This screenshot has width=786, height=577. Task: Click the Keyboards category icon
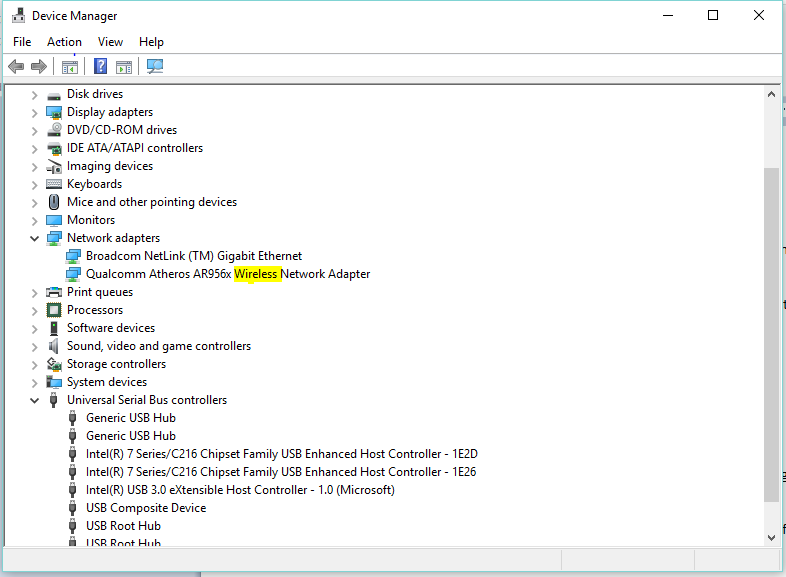pyautogui.click(x=54, y=184)
